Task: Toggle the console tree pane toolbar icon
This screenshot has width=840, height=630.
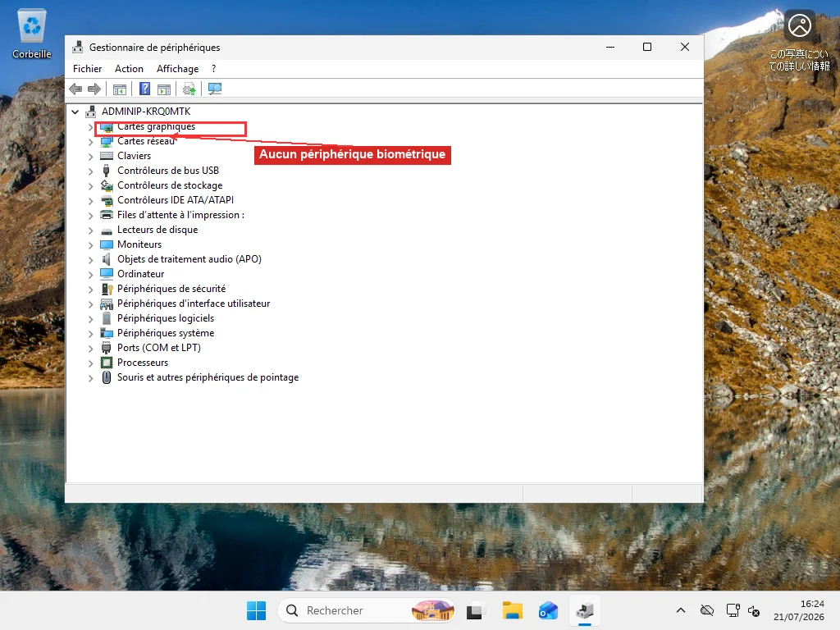Action: [120, 89]
